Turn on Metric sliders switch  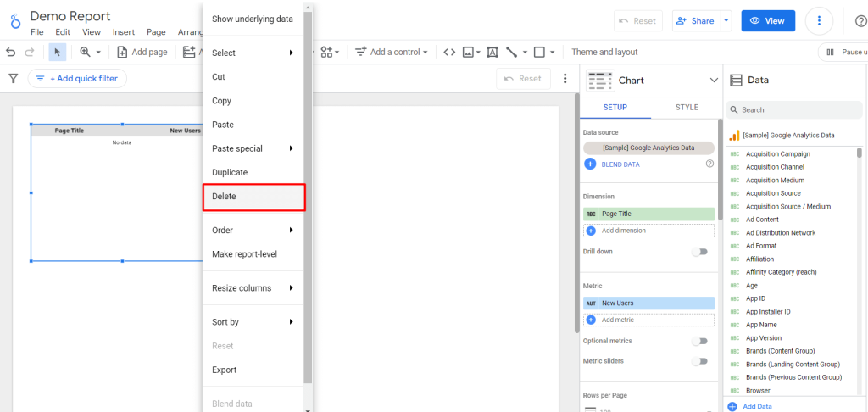tap(700, 361)
